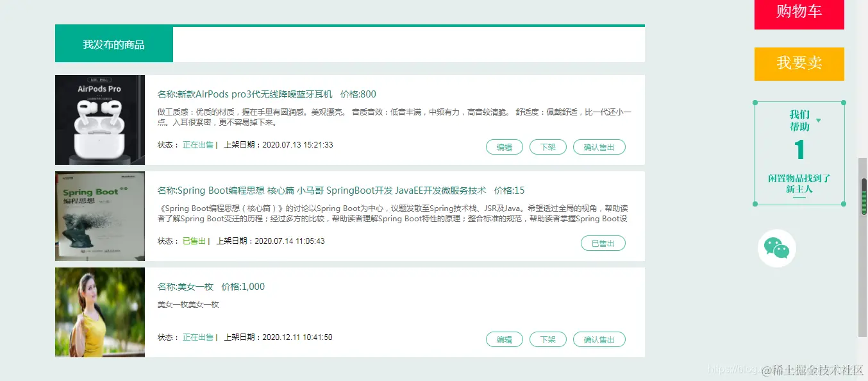Click the description 美女一枚美女一枚
The image size is (868, 381).
(188, 305)
